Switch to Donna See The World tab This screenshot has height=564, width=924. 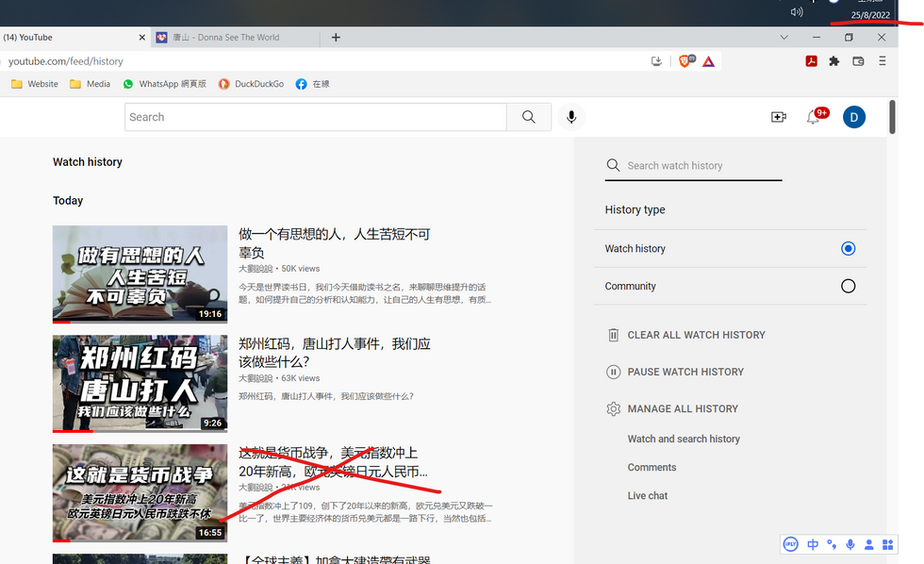pyautogui.click(x=236, y=37)
